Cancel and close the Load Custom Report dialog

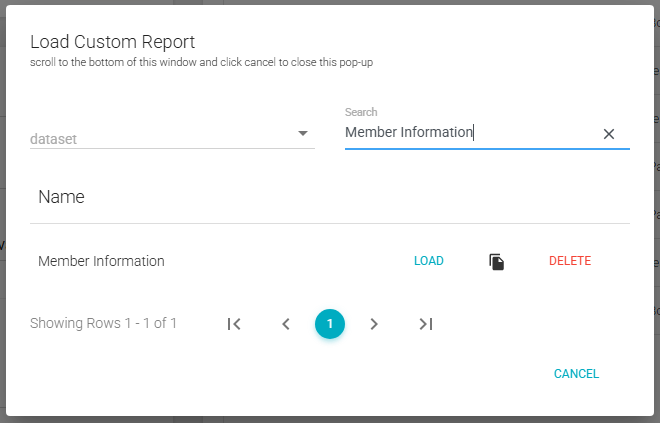(576, 374)
